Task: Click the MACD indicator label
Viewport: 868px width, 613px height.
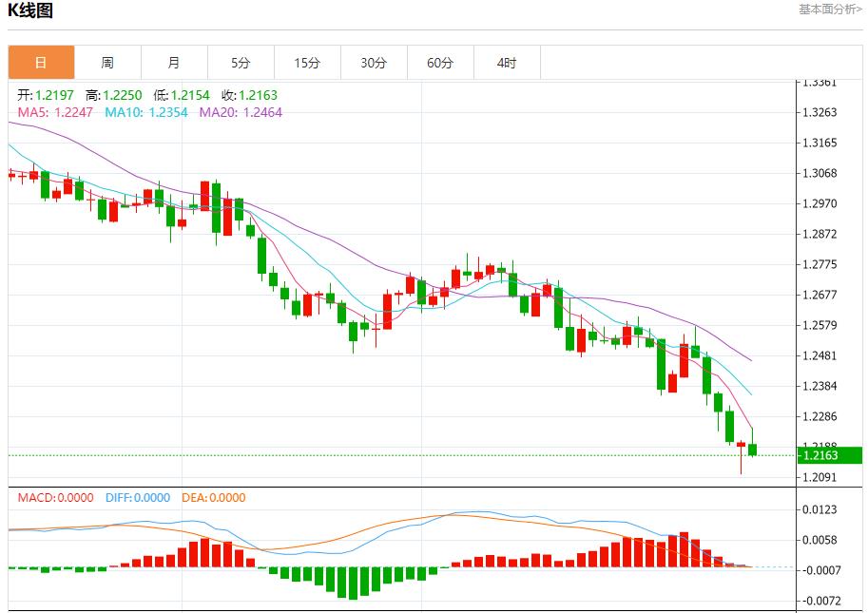Action: pos(55,497)
